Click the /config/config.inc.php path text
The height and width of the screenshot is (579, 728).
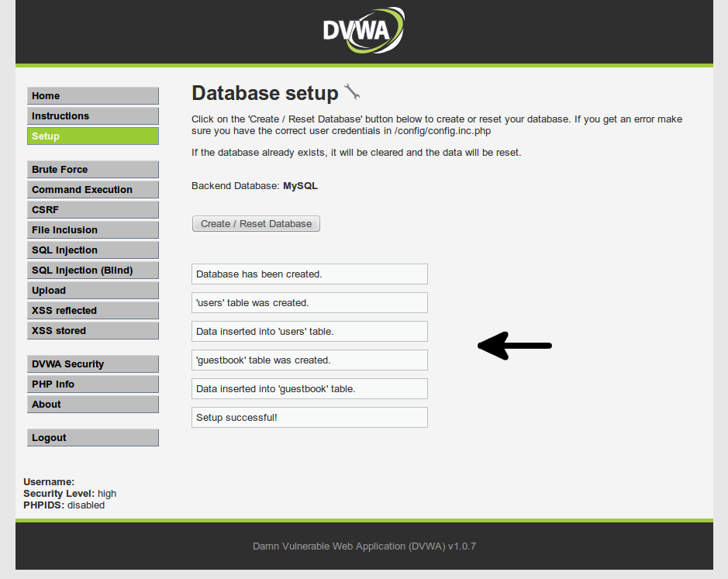[443, 131]
